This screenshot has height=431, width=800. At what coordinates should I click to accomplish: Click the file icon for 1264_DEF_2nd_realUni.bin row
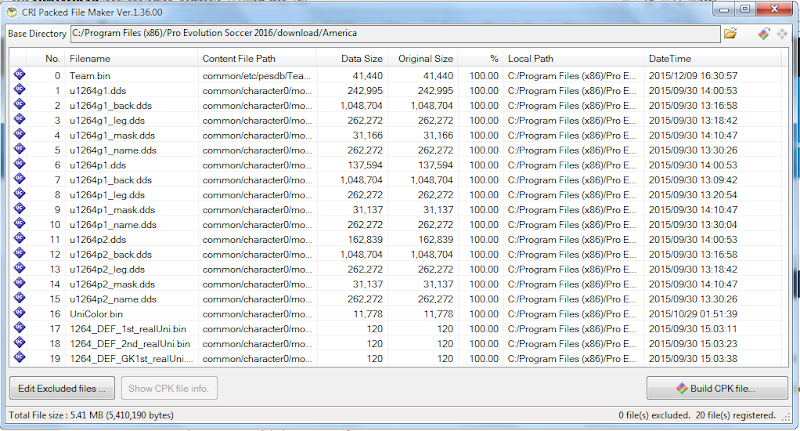click(19, 342)
